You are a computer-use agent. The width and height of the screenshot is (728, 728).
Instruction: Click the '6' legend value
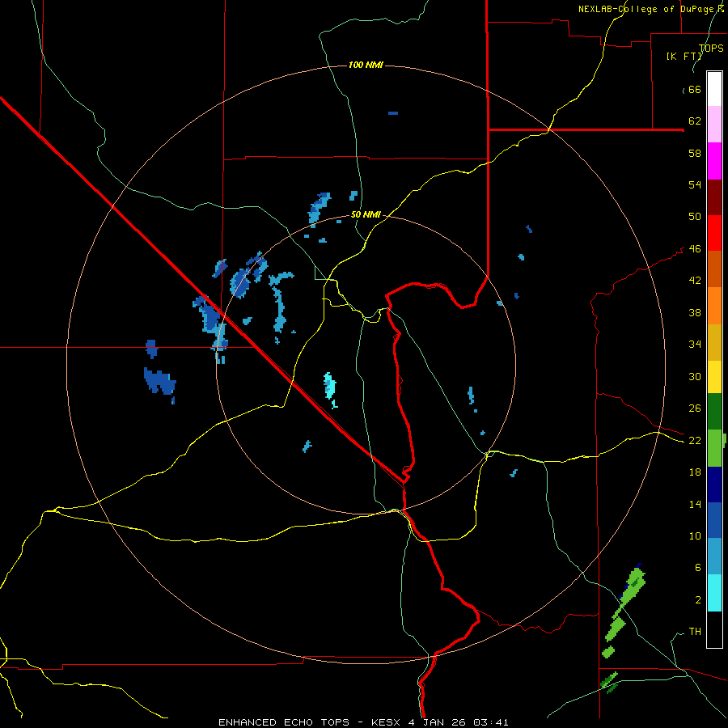click(x=698, y=567)
